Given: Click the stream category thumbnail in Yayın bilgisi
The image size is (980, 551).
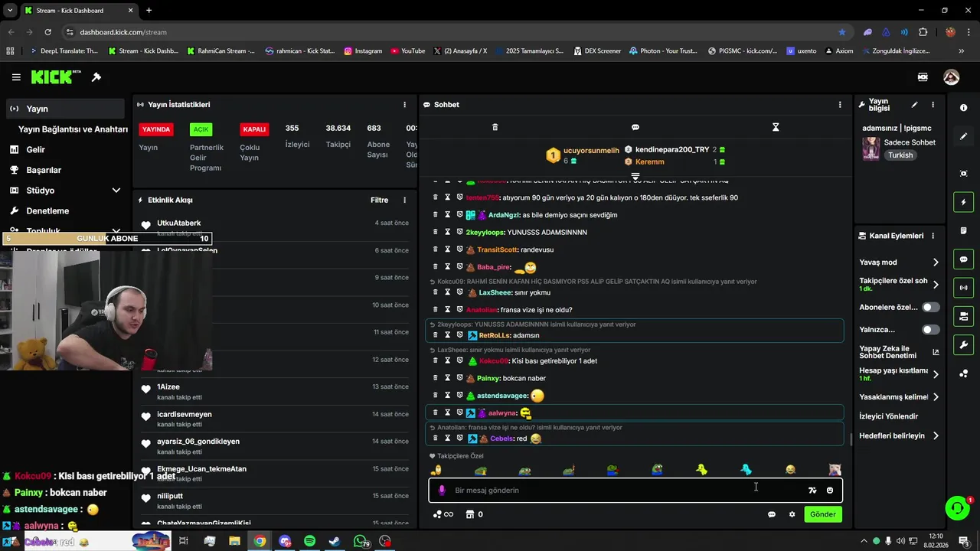Looking at the screenshot, I should point(871,148).
